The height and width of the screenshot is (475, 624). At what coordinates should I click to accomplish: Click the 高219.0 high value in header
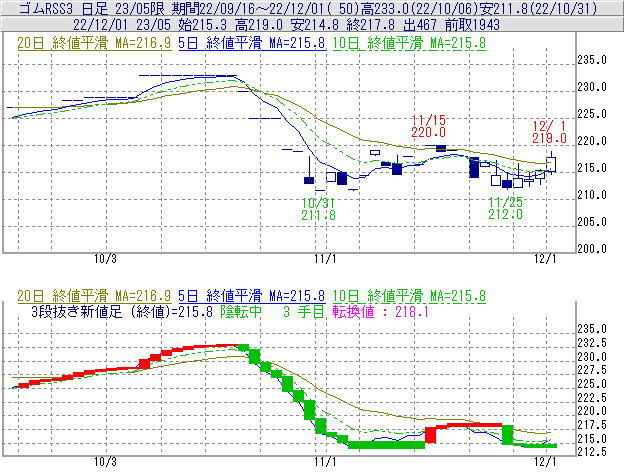[x=259, y=25]
